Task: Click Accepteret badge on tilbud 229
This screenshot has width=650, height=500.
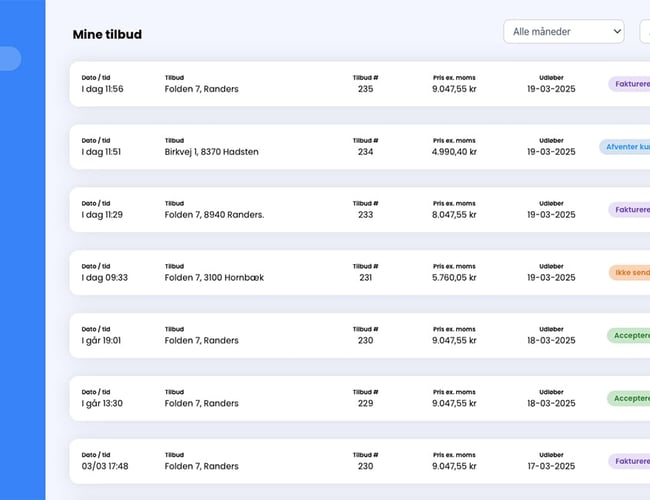Action: pos(630,398)
